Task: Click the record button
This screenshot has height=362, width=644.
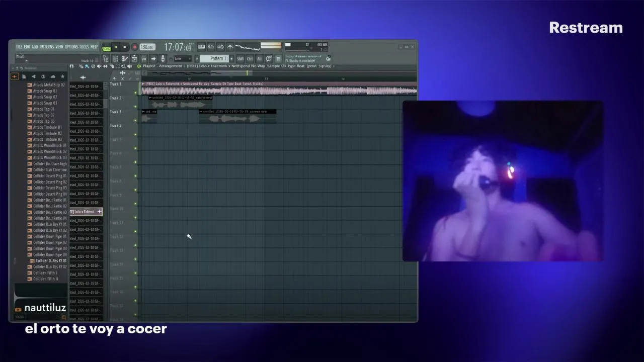Action: (x=134, y=47)
